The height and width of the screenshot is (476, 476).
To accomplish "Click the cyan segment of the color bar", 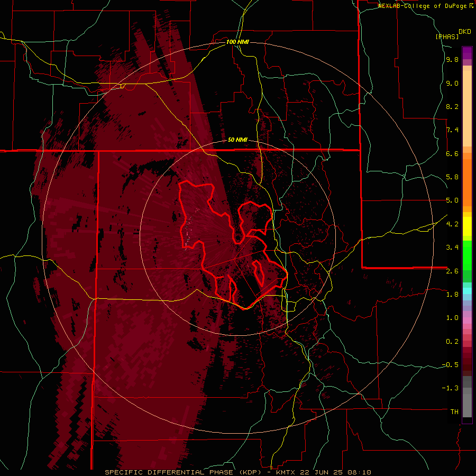I will tap(467, 291).
